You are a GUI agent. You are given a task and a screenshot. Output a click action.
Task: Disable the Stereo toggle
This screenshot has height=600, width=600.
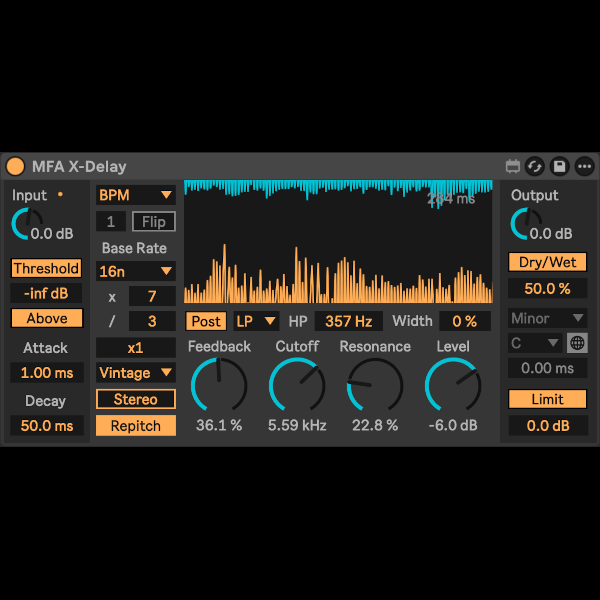135,399
